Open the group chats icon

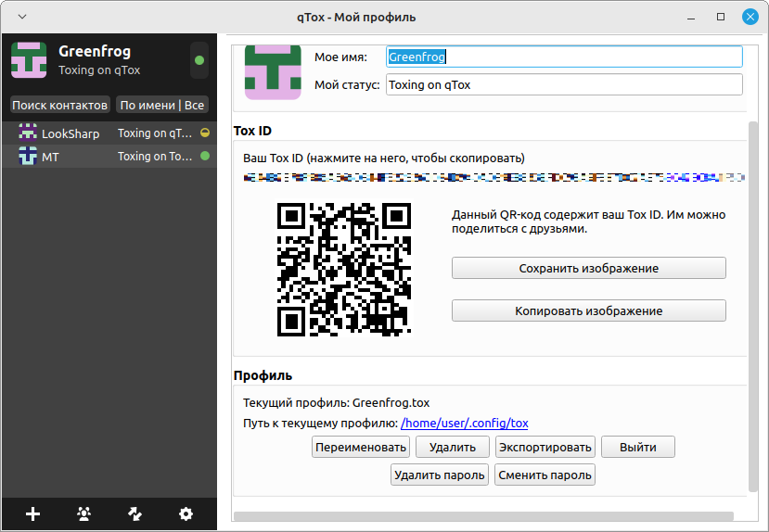[83, 513]
